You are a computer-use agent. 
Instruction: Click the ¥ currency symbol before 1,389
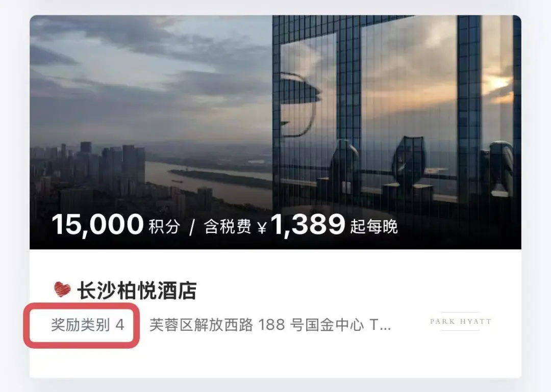(x=262, y=228)
